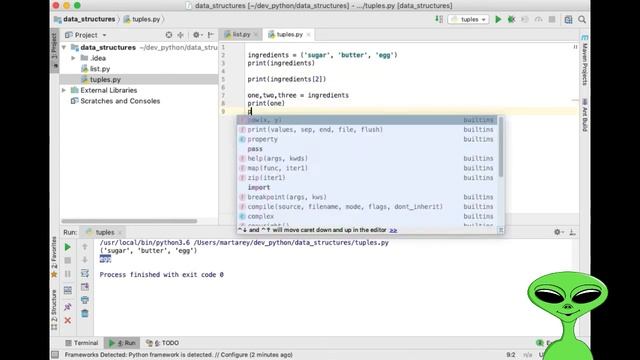Close the run session with the red X icon

[x=68, y=320]
